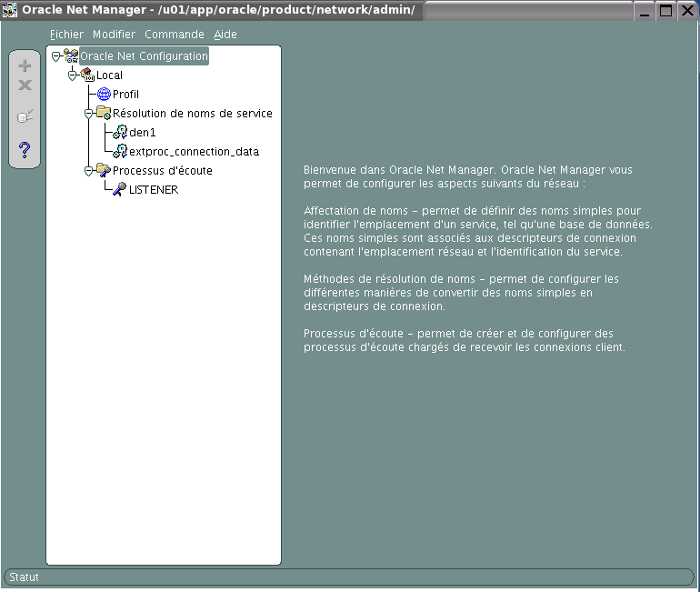The width and height of the screenshot is (700, 592).
Task: Click the Oracle Net Manager title bar icon
Action: click(10, 10)
